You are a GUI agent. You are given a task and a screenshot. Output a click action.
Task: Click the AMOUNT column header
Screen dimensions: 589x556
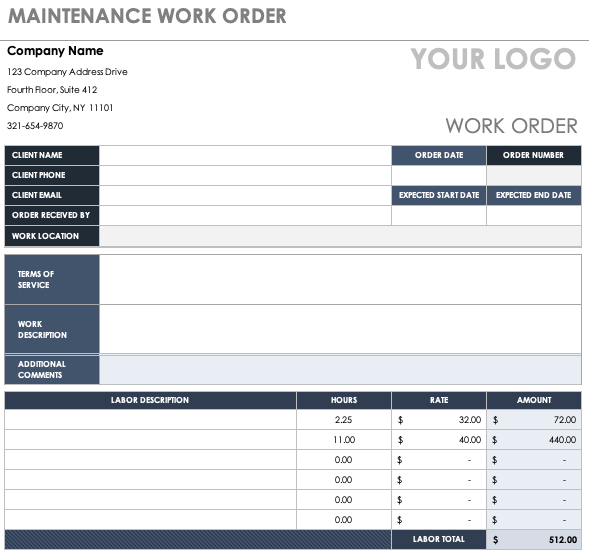point(534,400)
